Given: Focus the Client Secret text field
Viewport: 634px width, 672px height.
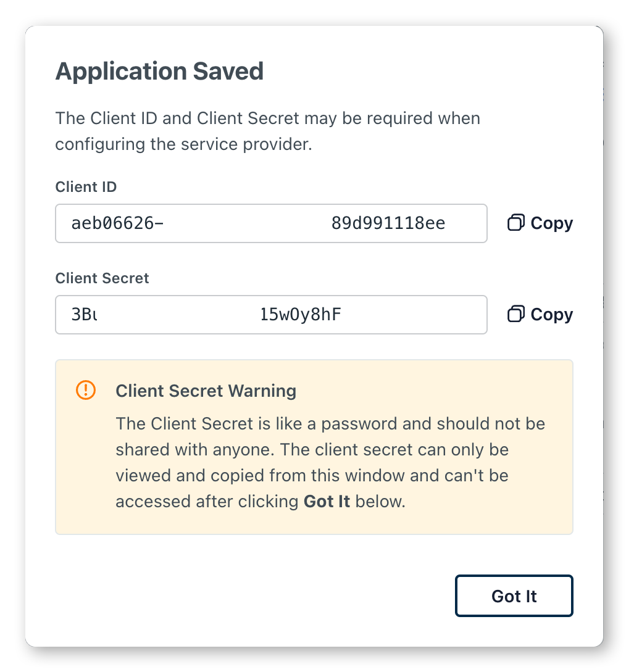Looking at the screenshot, I should 271,315.
